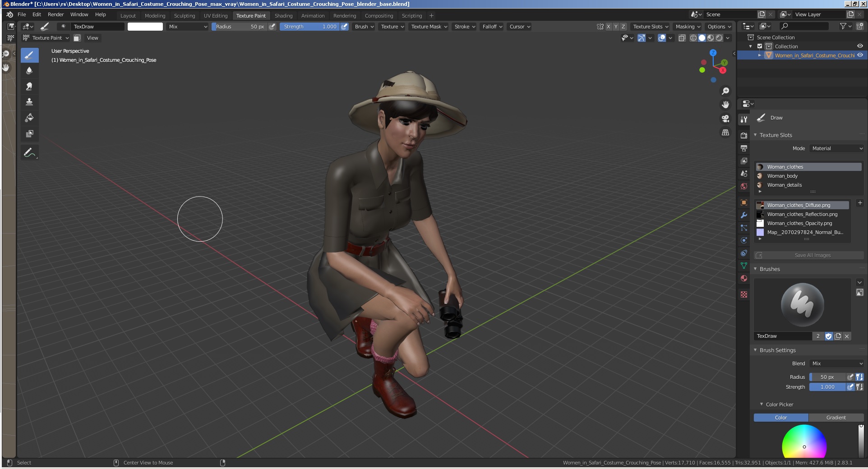
Task: Toggle Y symmetry mirror
Action: coord(616,27)
